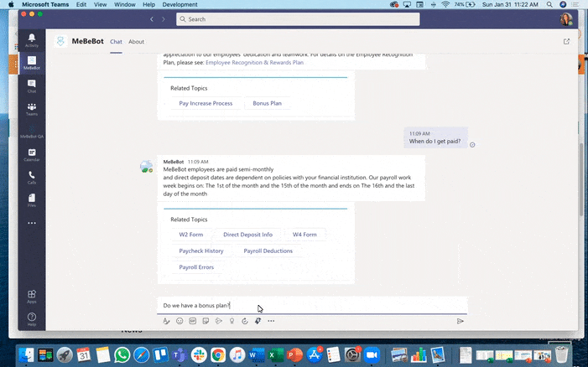Open Microsoft Excel from the Dock

tap(276, 355)
